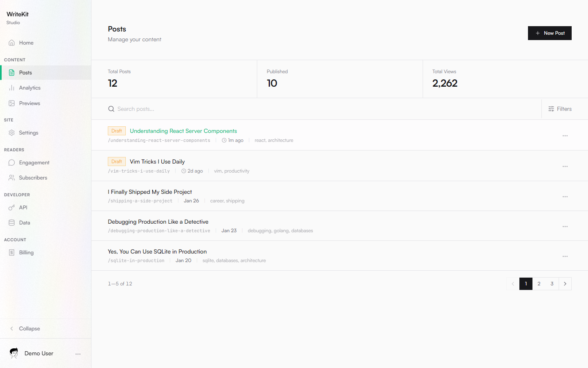Open Settings via the gear icon
The image size is (588, 368).
click(12, 132)
